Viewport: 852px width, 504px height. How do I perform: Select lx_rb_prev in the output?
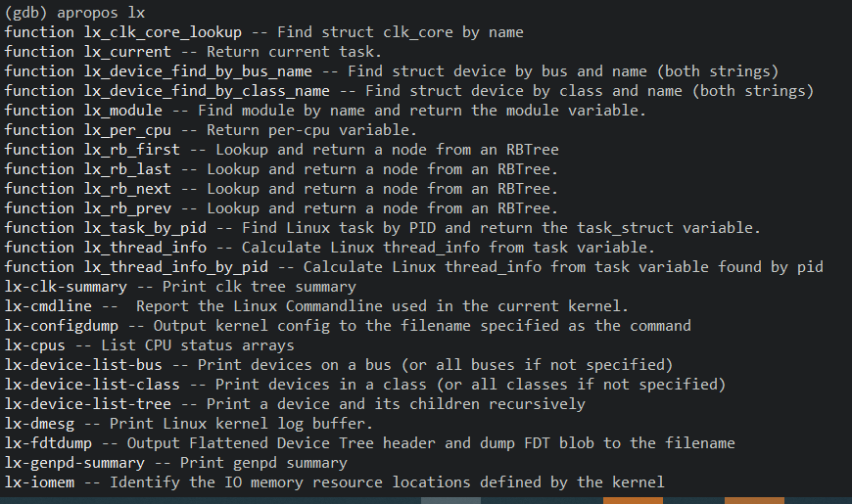(127, 208)
